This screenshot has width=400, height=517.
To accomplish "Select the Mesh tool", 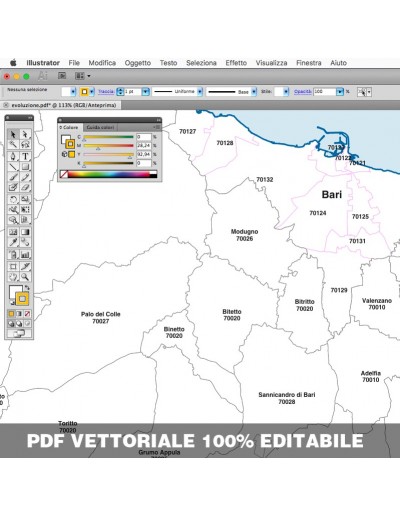I will (x=13, y=232).
